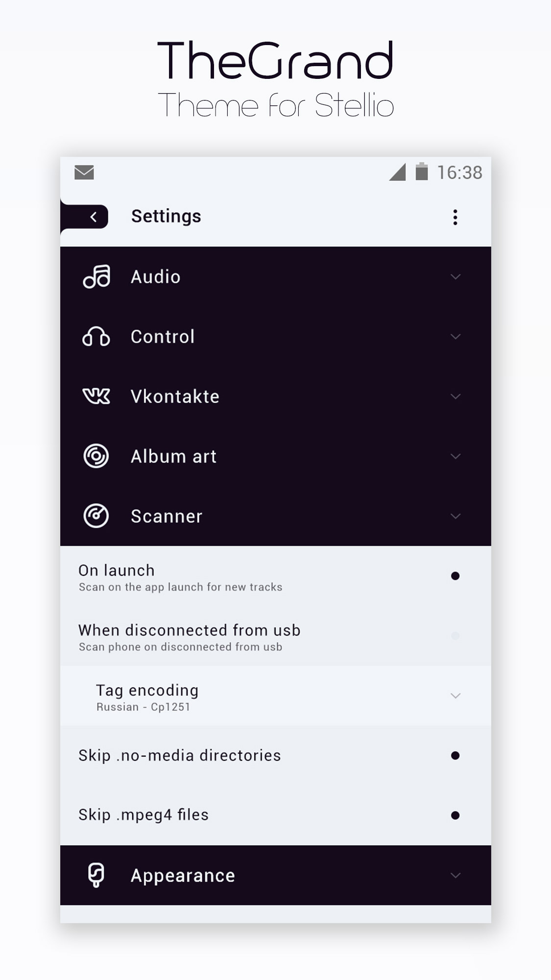Click the Appearance paintbrush icon
The width and height of the screenshot is (551, 980).
point(96,875)
